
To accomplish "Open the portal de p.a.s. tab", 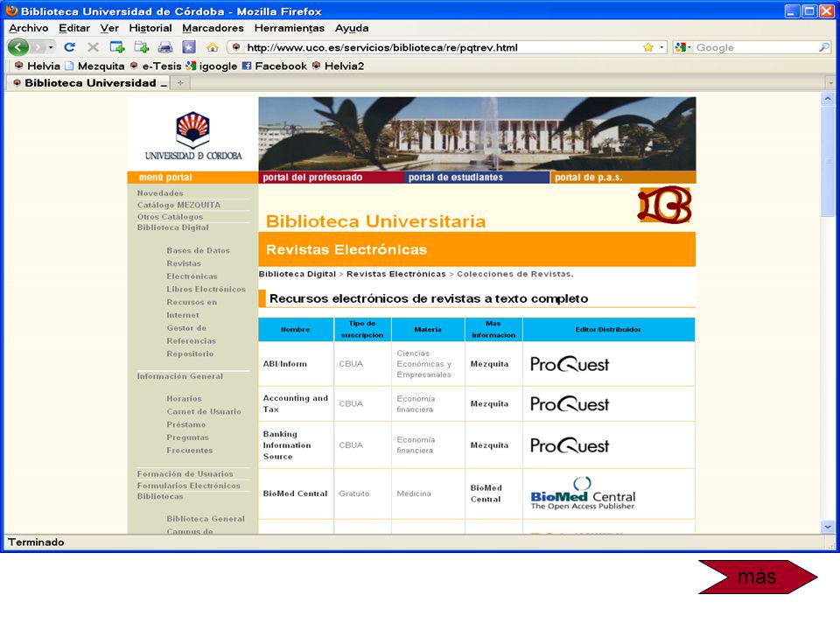I will click(x=623, y=178).
